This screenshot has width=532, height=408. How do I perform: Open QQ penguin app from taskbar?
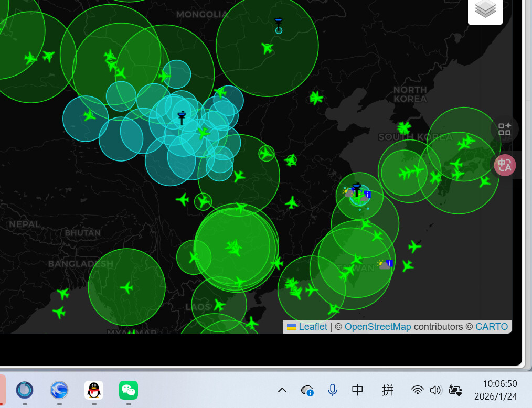pos(94,390)
